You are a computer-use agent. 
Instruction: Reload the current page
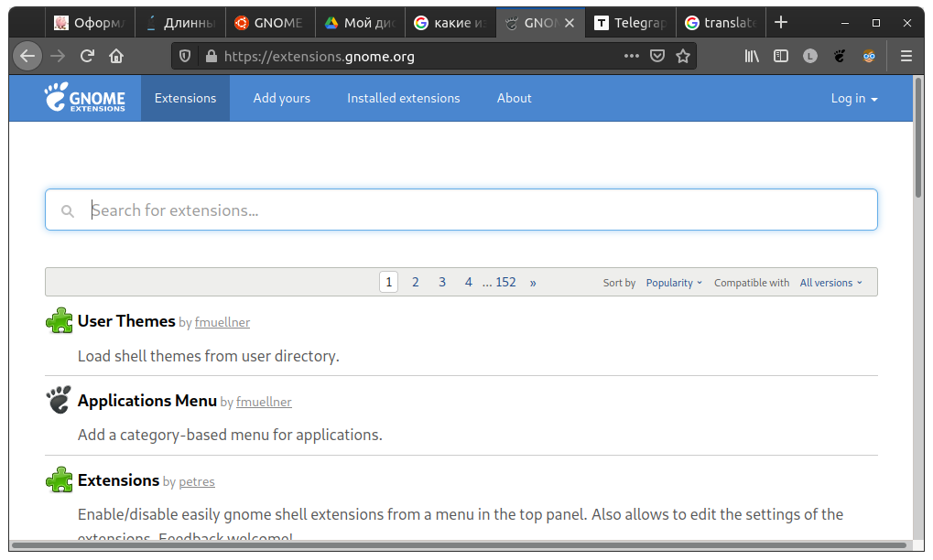pyautogui.click(x=88, y=57)
